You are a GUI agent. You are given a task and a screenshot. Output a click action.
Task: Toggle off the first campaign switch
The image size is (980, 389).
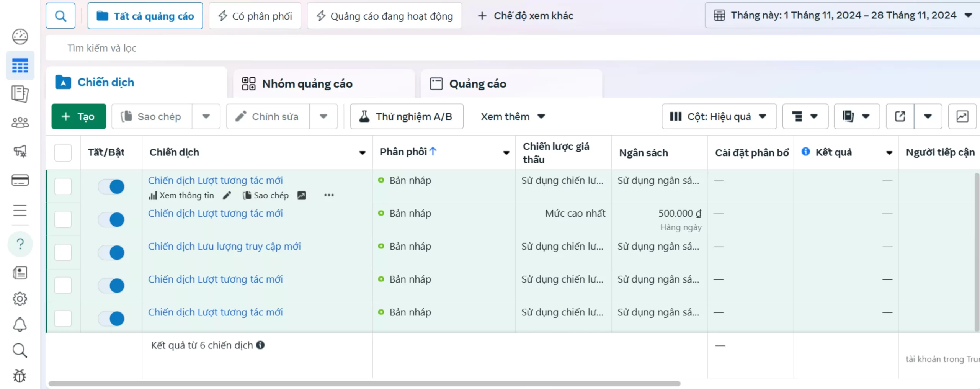pyautogui.click(x=111, y=187)
